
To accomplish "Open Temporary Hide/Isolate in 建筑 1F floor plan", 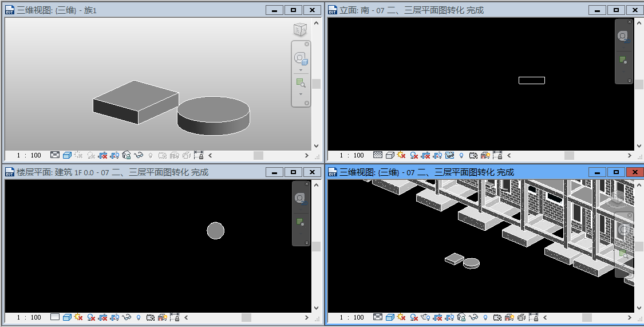I will click(127, 317).
